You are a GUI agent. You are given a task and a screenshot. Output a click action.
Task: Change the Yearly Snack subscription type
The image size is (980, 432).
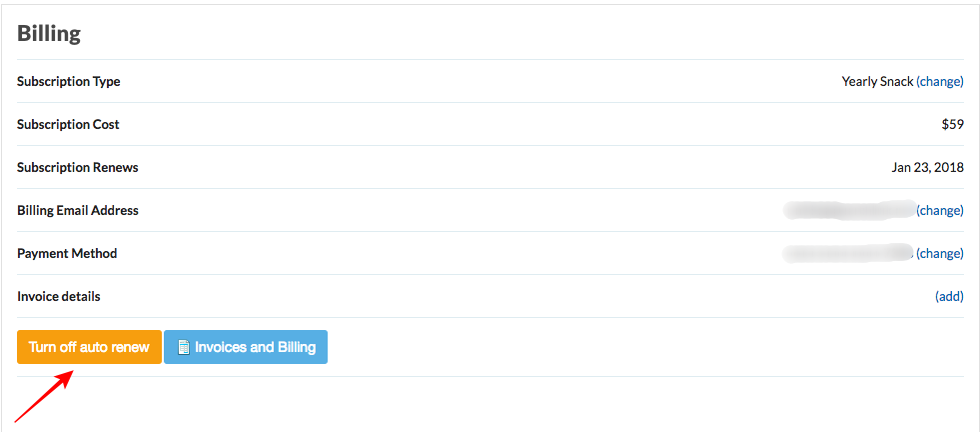click(x=940, y=81)
